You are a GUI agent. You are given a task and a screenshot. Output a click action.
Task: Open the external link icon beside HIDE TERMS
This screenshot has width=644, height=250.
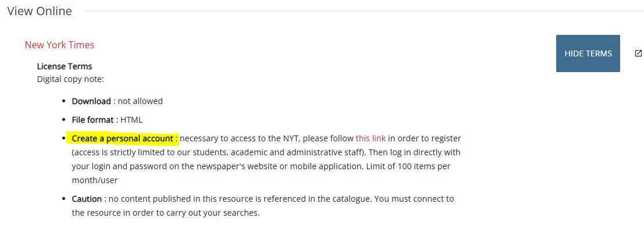(x=638, y=53)
